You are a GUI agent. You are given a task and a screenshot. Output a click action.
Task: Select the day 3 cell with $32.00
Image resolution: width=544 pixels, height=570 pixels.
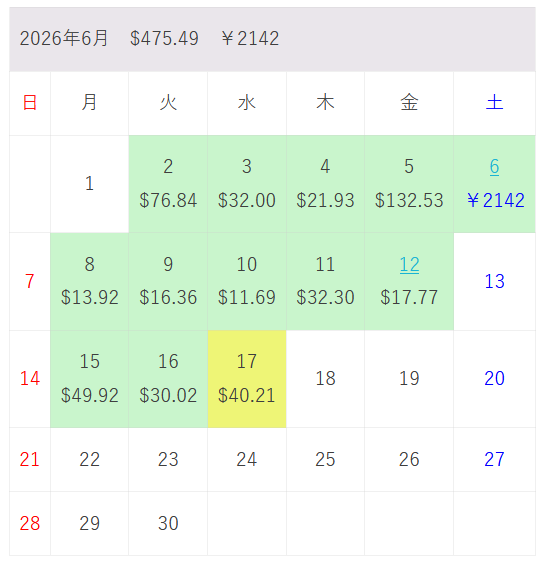[x=247, y=184]
